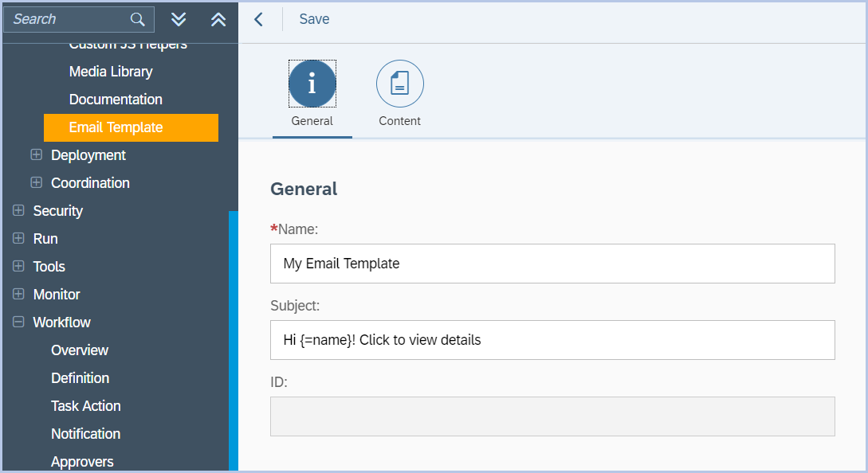Image resolution: width=868 pixels, height=473 pixels.
Task: Expand the Run section
Action: pos(18,238)
